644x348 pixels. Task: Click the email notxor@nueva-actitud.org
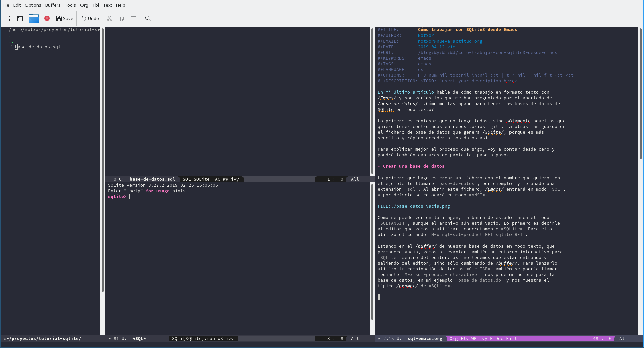click(450, 41)
